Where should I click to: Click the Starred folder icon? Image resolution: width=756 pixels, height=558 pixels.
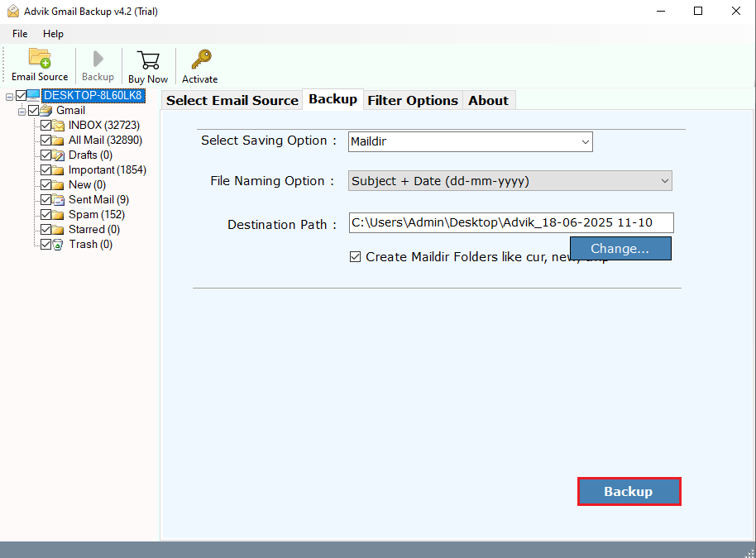coord(59,230)
